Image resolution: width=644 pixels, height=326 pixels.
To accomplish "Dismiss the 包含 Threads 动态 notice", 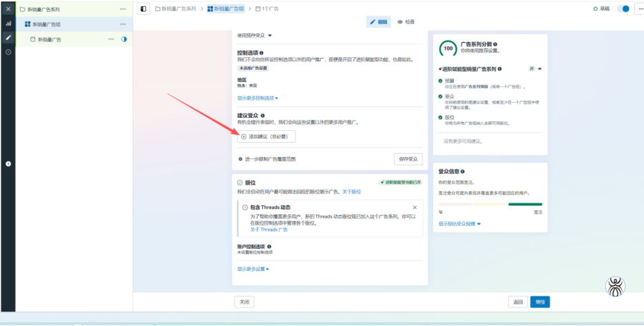I will coord(415,207).
